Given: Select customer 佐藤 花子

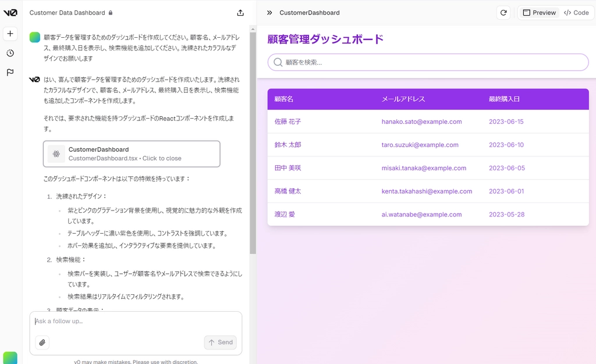Looking at the screenshot, I should point(288,122).
